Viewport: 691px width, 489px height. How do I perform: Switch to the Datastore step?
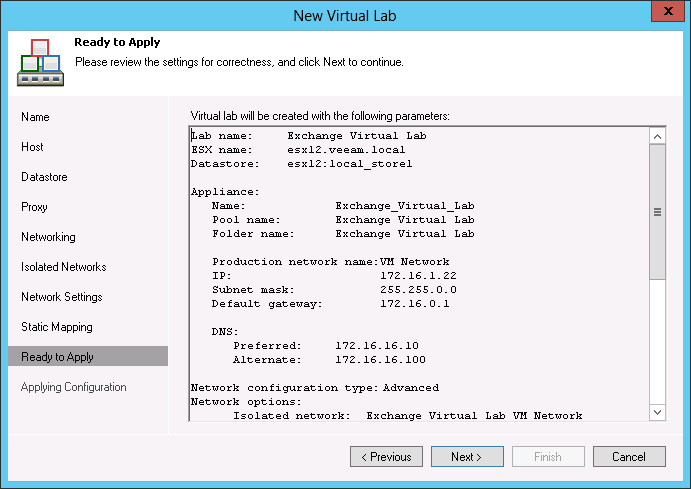(44, 177)
